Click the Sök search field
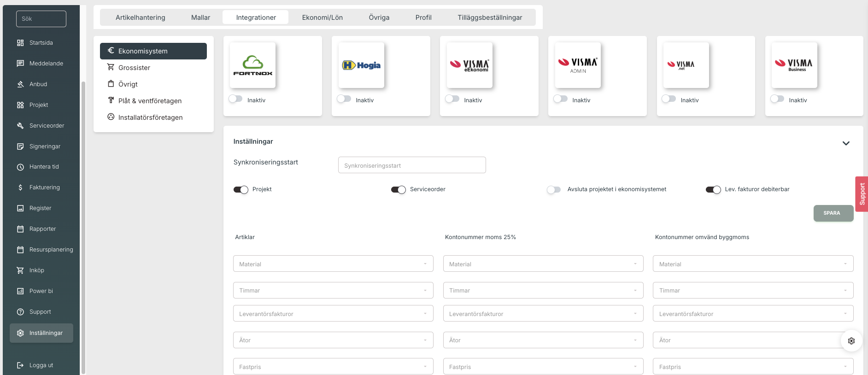Screen dimensions: 868x375 coord(41,19)
